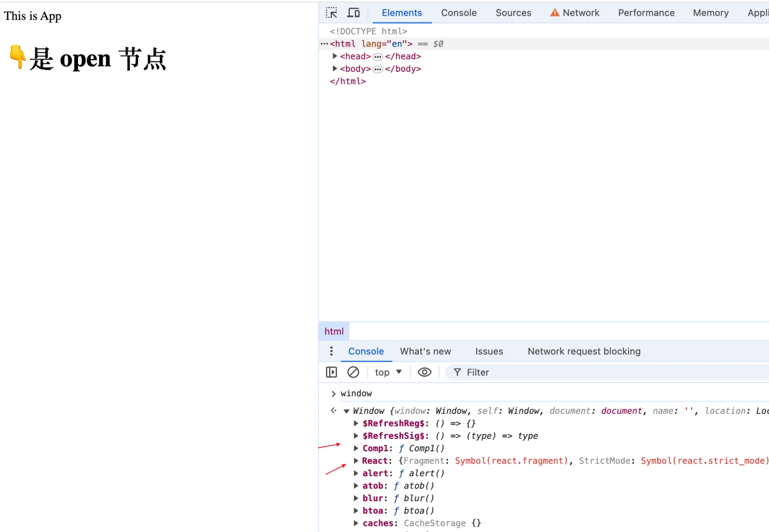Show the console sidebar panel icon
This screenshot has width=769, height=532.
point(332,372)
